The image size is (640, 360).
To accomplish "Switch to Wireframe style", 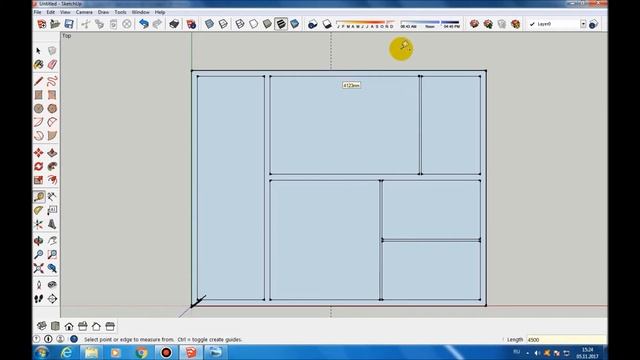I will pyautogui.click(x=240, y=24).
